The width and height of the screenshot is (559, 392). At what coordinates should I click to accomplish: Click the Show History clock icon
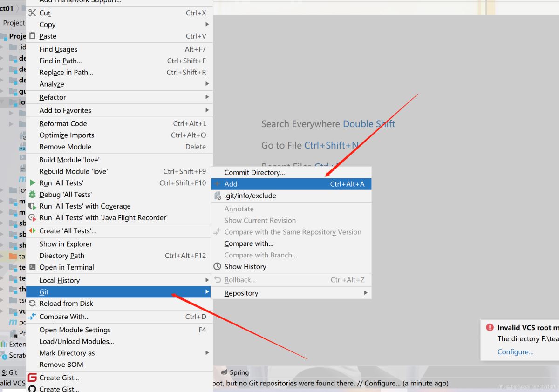pyautogui.click(x=217, y=267)
